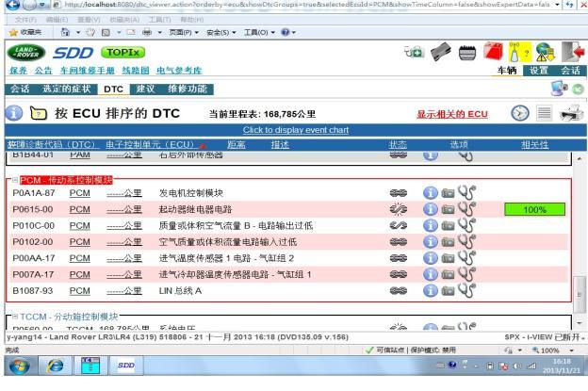Open info icon on P00AA-17 row
The height and width of the screenshot is (391, 588).
[430, 258]
